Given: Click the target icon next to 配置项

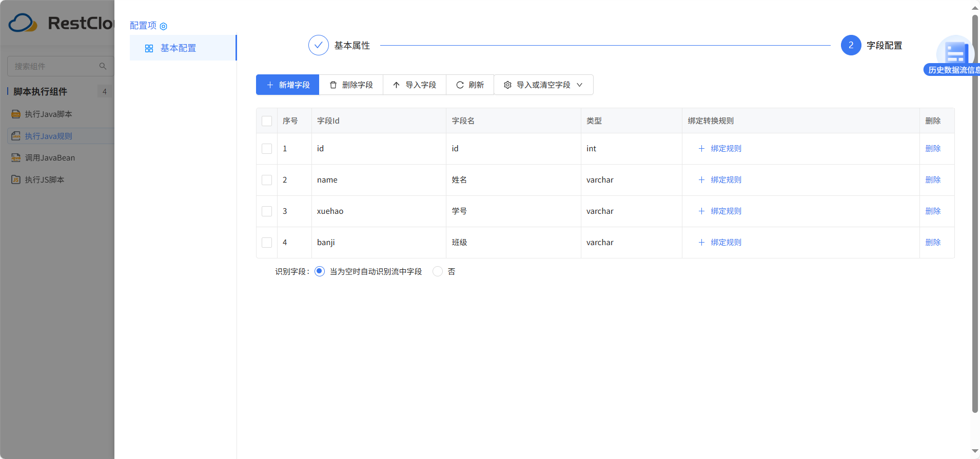Looking at the screenshot, I should pos(164,26).
